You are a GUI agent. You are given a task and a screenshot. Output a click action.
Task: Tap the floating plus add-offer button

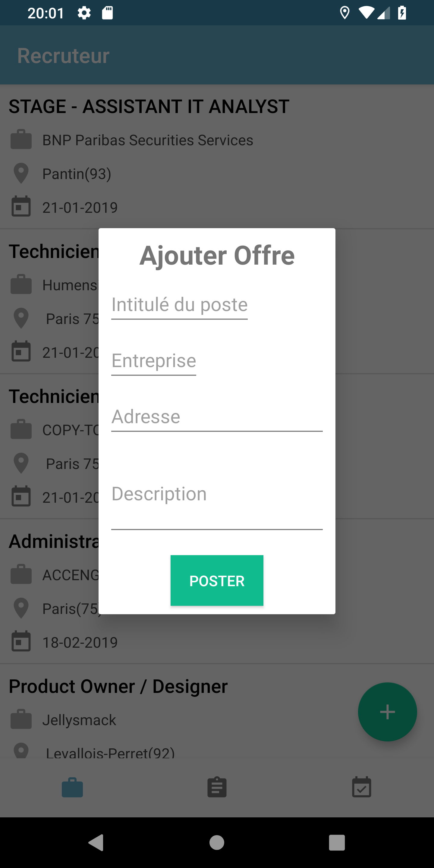pyautogui.click(x=387, y=712)
